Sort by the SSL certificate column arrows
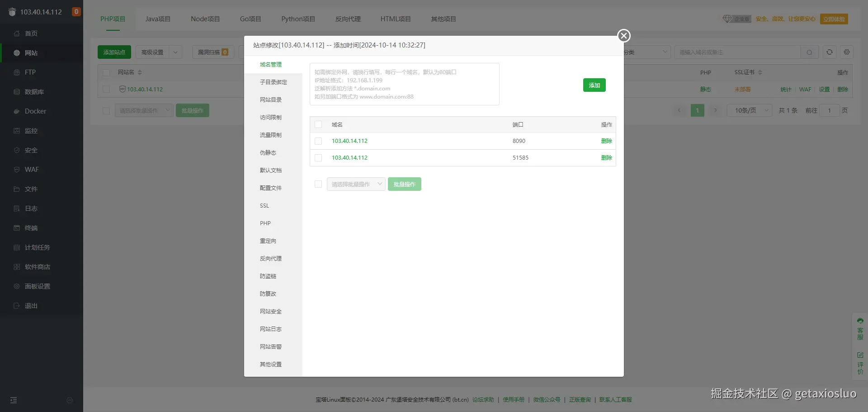 (760, 72)
